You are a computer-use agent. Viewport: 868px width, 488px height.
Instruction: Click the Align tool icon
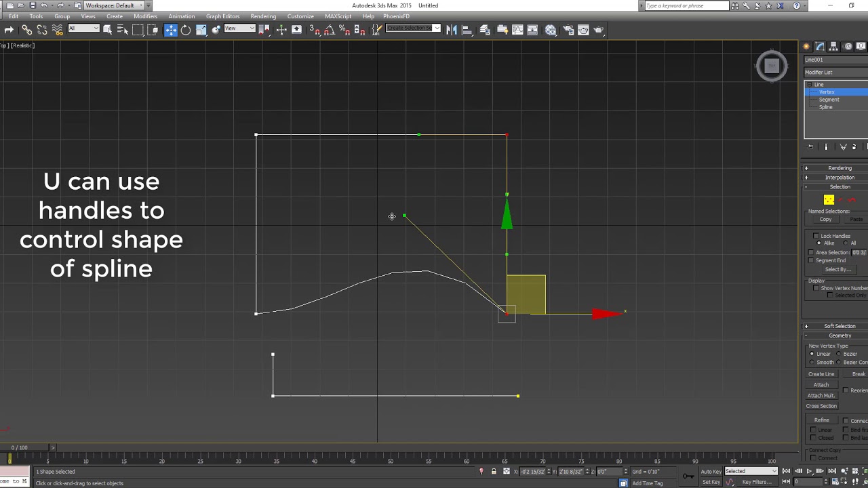[467, 30]
